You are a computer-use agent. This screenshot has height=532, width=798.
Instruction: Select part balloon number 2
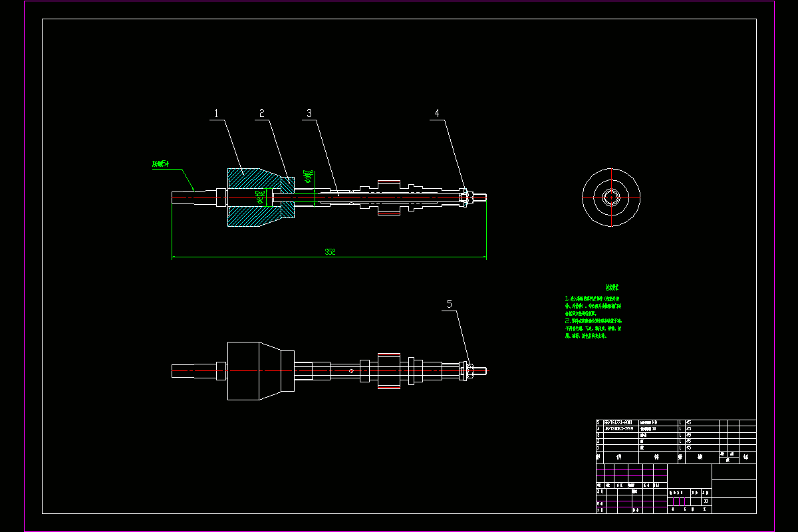(x=262, y=113)
